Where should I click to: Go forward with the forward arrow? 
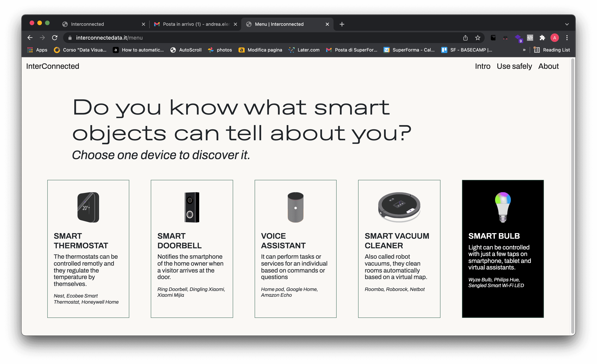click(x=42, y=37)
